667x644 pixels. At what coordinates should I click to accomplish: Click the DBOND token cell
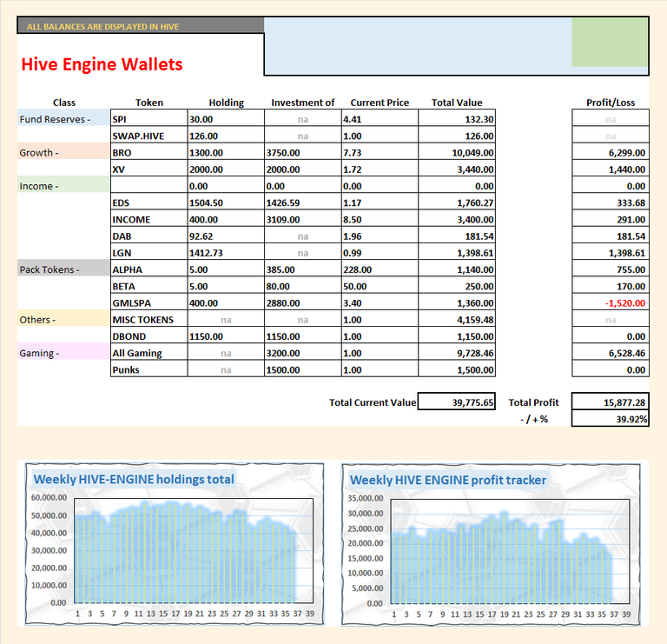tap(149, 336)
